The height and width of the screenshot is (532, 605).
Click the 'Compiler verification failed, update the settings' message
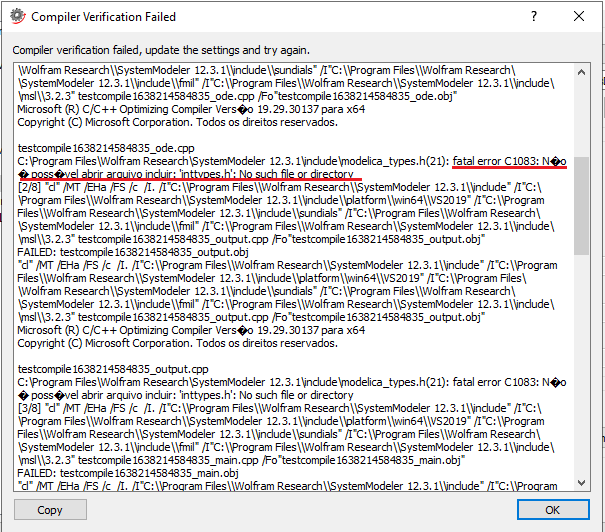click(x=161, y=50)
